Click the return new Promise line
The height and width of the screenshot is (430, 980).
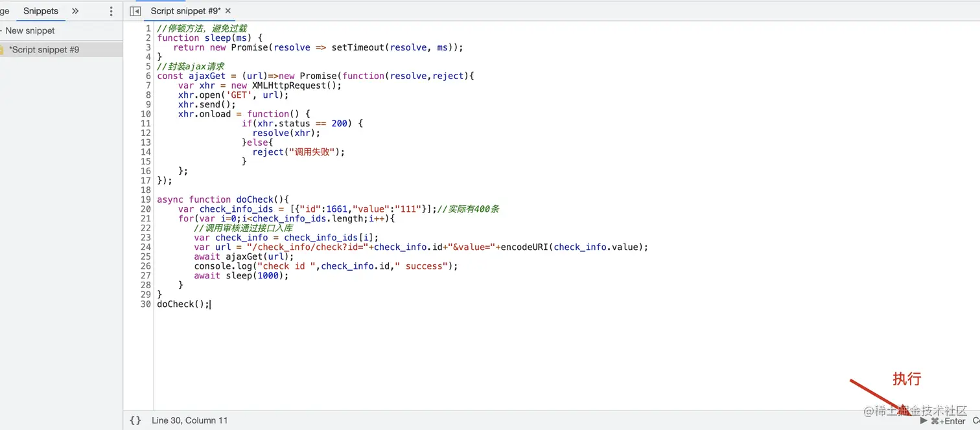pyautogui.click(x=318, y=47)
